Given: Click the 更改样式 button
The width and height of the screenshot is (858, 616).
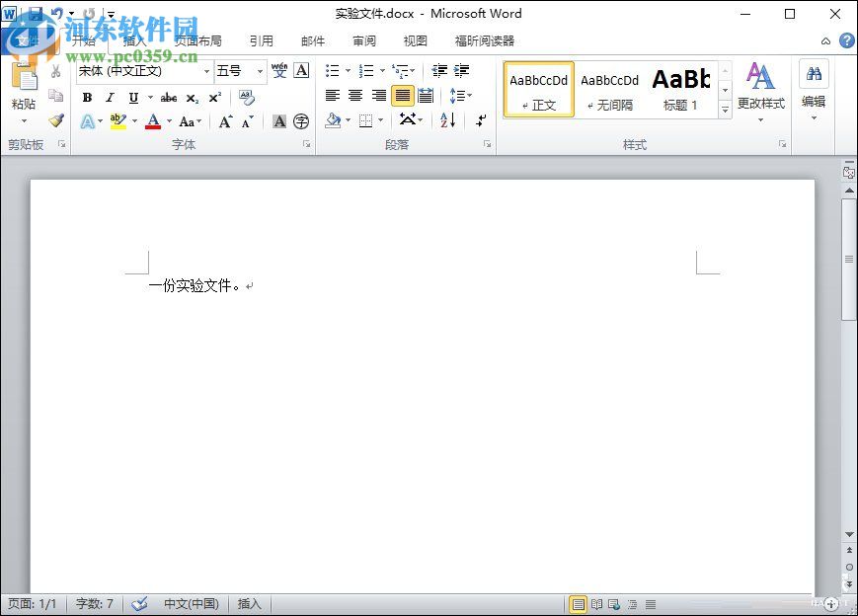Looking at the screenshot, I should [x=761, y=90].
